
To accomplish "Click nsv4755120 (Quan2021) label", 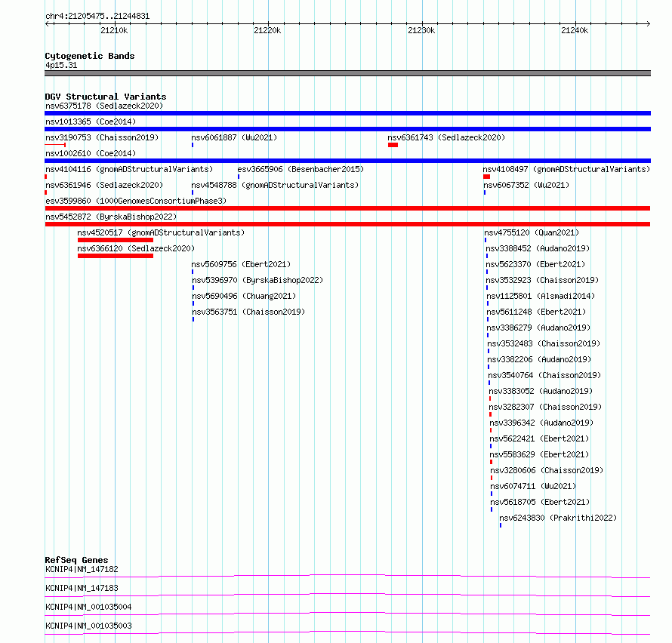I will 532,232.
